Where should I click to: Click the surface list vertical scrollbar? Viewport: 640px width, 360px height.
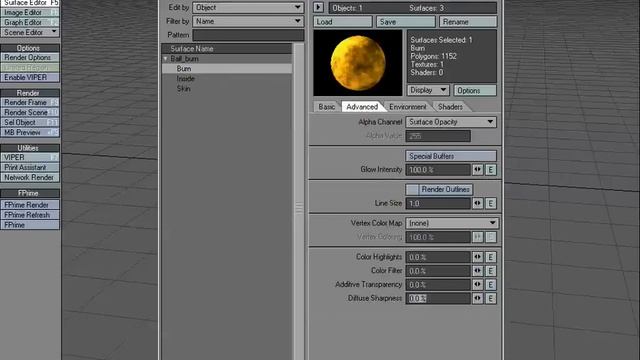tap(299, 202)
